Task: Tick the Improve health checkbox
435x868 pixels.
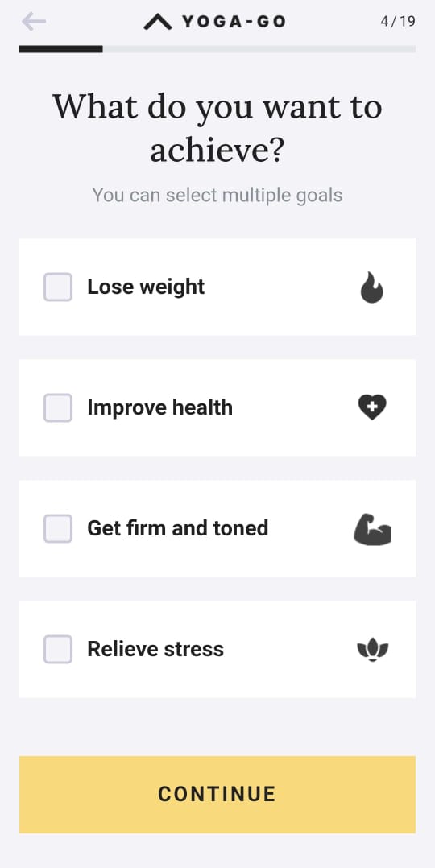Action: tap(58, 407)
